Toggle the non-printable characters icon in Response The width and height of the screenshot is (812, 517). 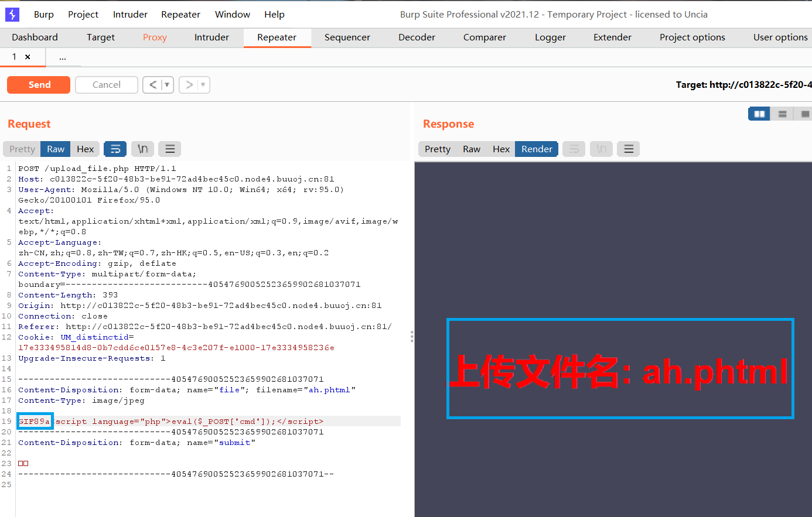(x=601, y=149)
